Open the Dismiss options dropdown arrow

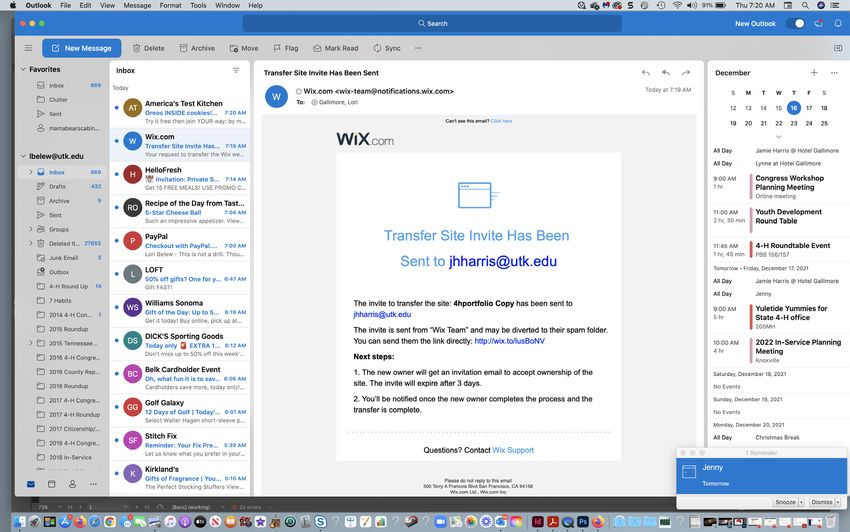(x=838, y=502)
